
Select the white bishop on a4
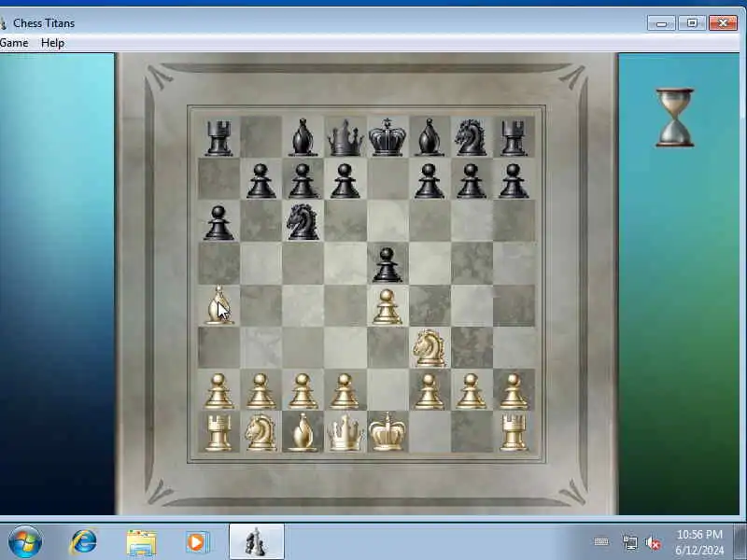(218, 306)
